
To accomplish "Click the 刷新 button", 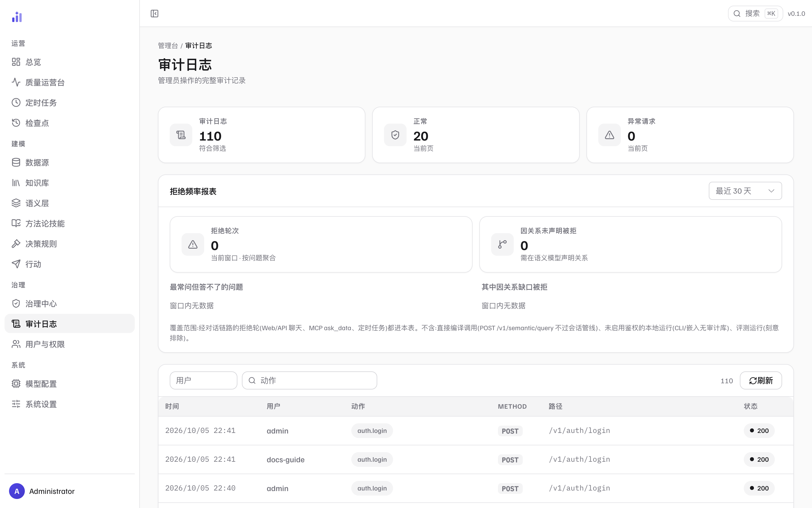I will pyautogui.click(x=761, y=380).
